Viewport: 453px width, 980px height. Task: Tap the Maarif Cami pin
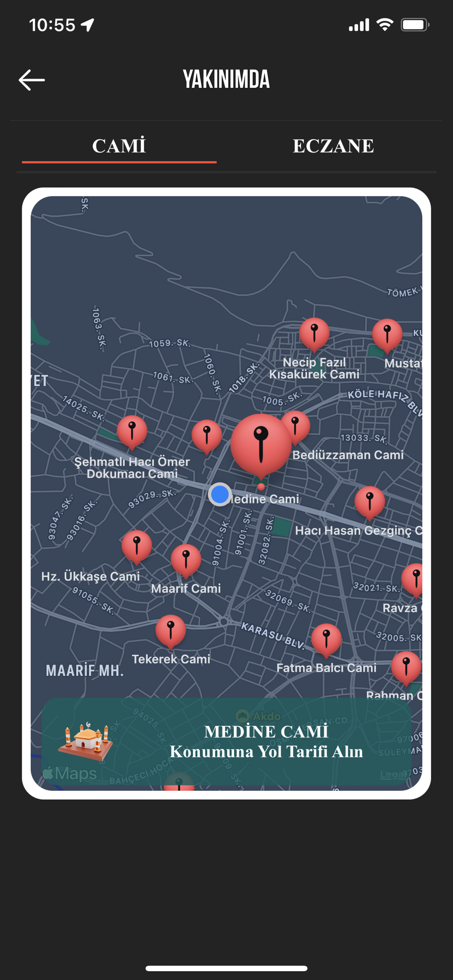click(186, 562)
